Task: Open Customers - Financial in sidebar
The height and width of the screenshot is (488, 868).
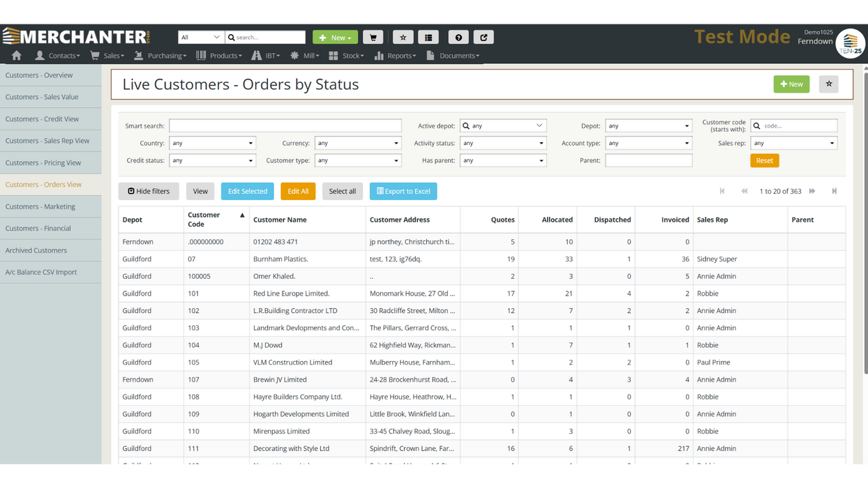Action: point(50,228)
